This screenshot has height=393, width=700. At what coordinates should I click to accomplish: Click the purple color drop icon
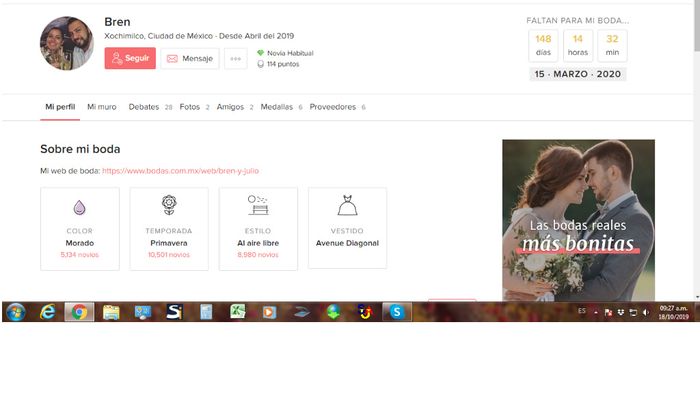tap(79, 207)
